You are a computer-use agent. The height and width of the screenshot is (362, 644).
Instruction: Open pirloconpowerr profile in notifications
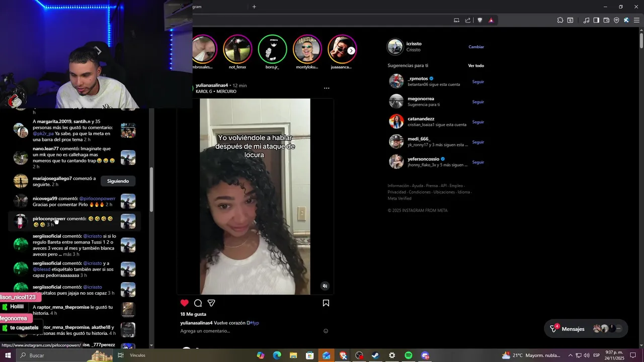coord(49,219)
